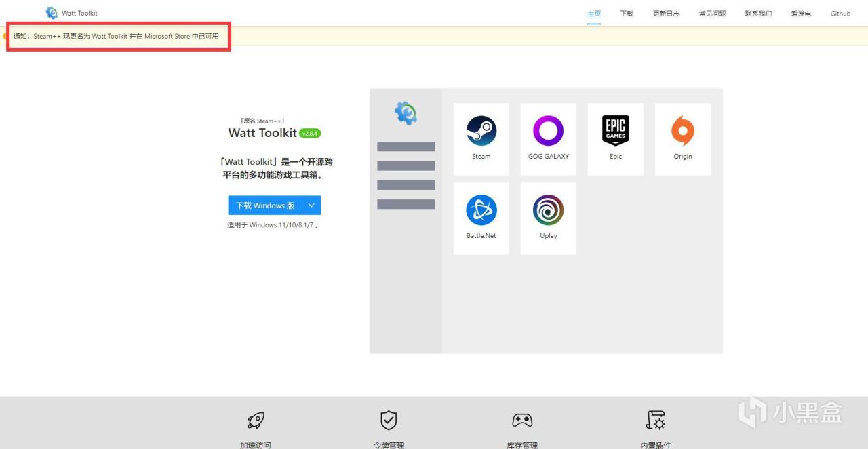The width and height of the screenshot is (868, 449).
Task: Click the gear logo in preview sidebar
Action: pos(406,113)
